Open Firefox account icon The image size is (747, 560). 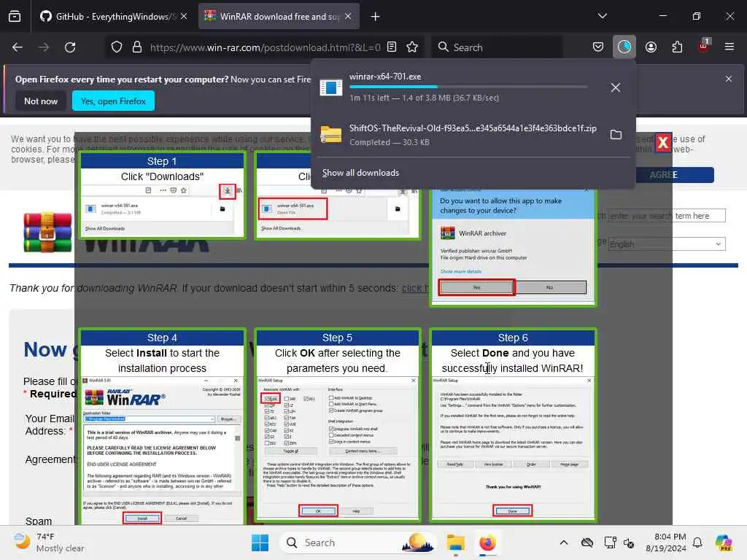(x=651, y=47)
